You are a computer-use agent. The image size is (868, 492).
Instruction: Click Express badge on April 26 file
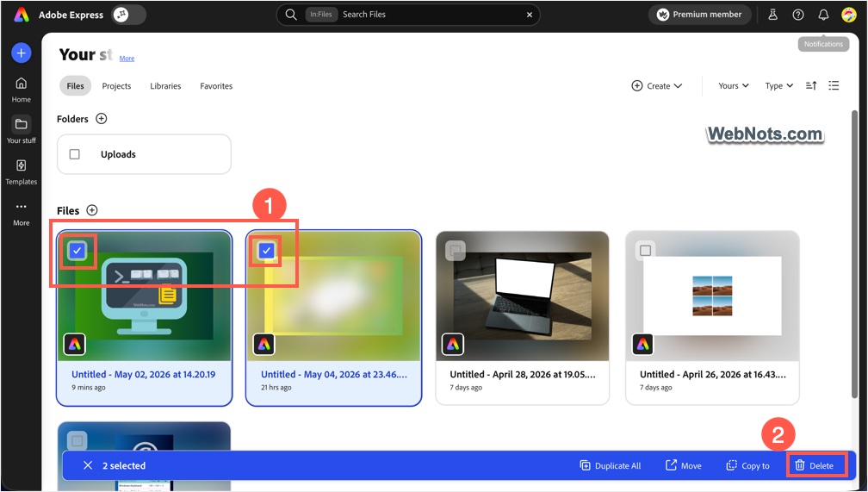642,345
